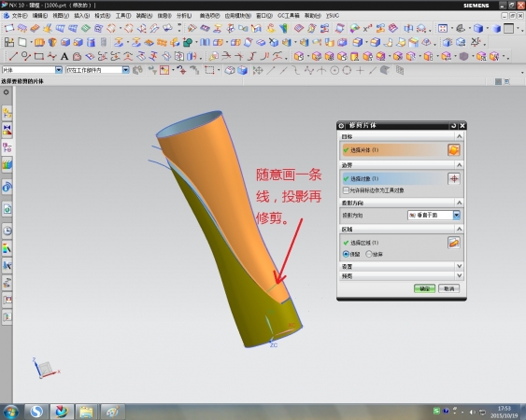Expand the Preview (预览) section
Screen dimensions: 526x420
pyautogui.click(x=401, y=276)
